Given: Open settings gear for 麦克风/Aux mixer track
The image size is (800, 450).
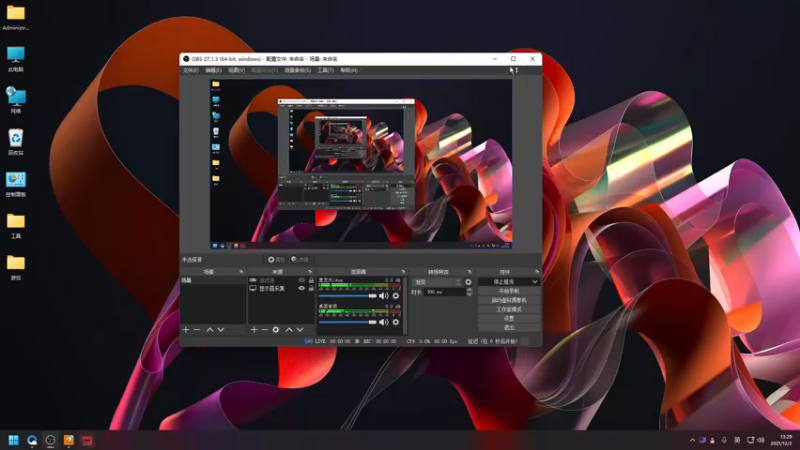Looking at the screenshot, I should [x=395, y=295].
